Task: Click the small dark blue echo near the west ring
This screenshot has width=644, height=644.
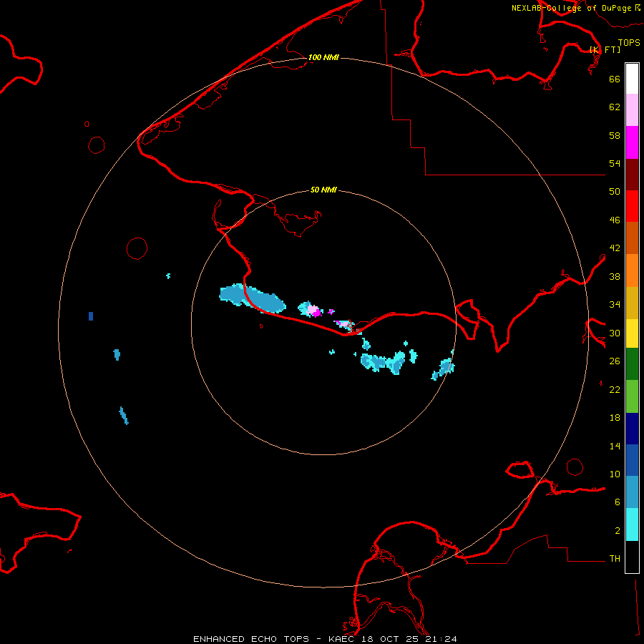Action: [91, 316]
